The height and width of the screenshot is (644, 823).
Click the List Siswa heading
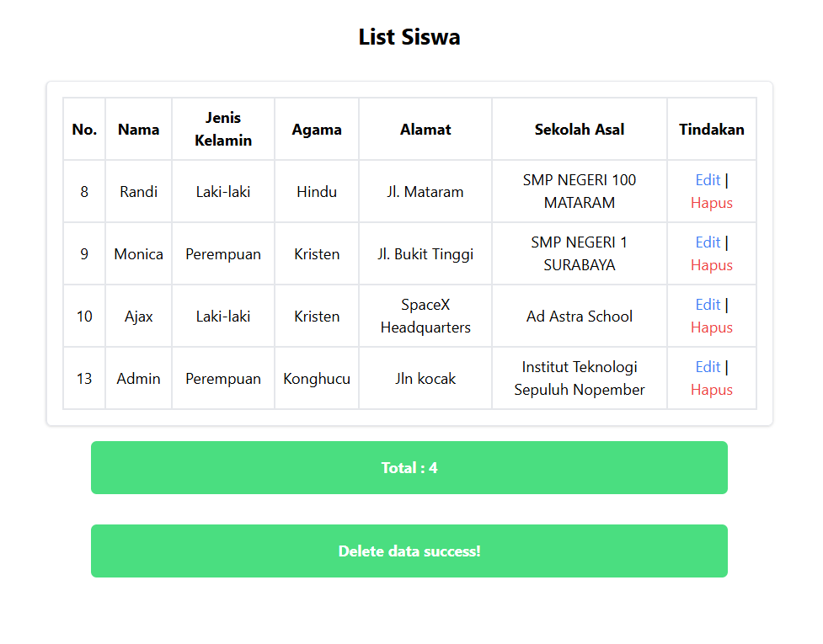pyautogui.click(x=409, y=37)
